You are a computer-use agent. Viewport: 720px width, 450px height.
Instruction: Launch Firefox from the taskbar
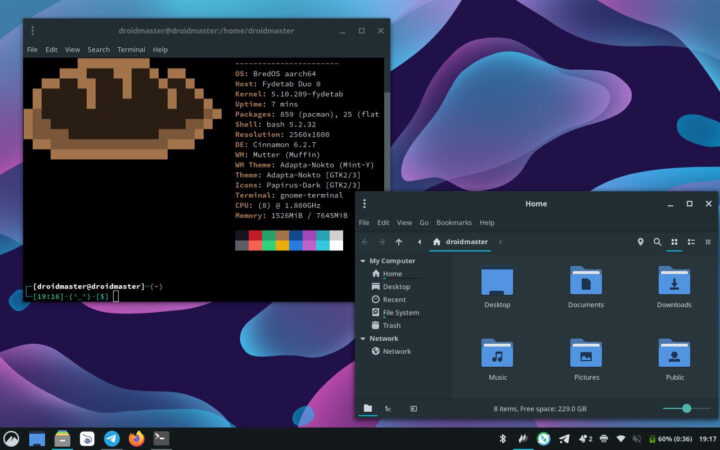pyautogui.click(x=136, y=438)
